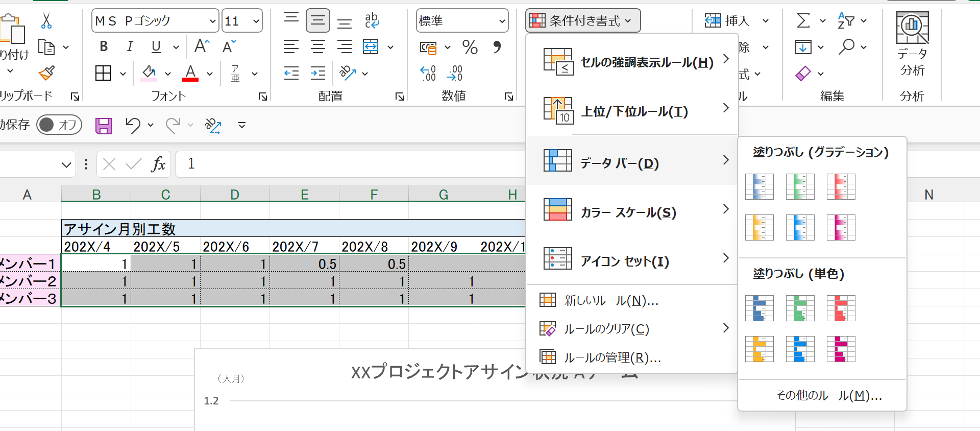Click the format painter brush icon
Image resolution: width=980 pixels, height=431 pixels.
pyautogui.click(x=46, y=73)
